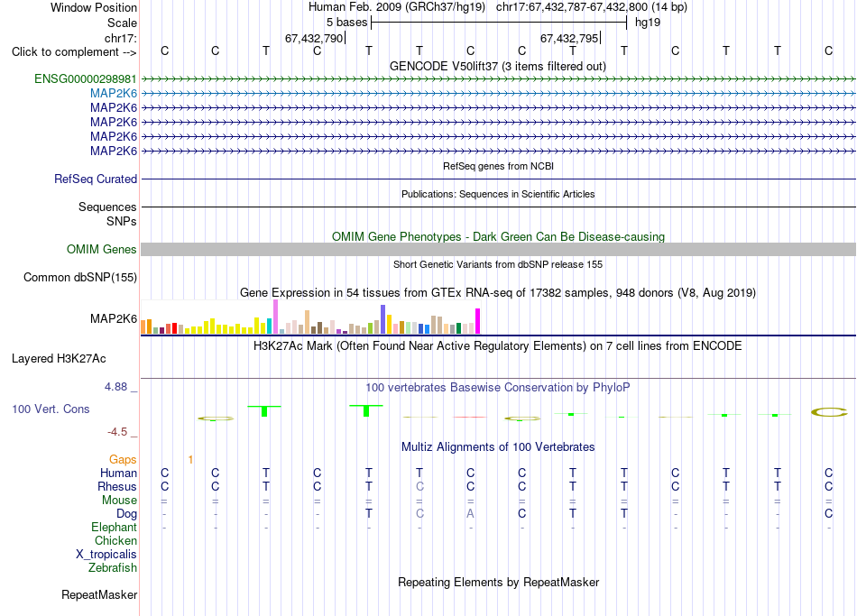Click the 67,432,795 position marker
Viewport: 857px width, 616px height.
pyautogui.click(x=569, y=38)
